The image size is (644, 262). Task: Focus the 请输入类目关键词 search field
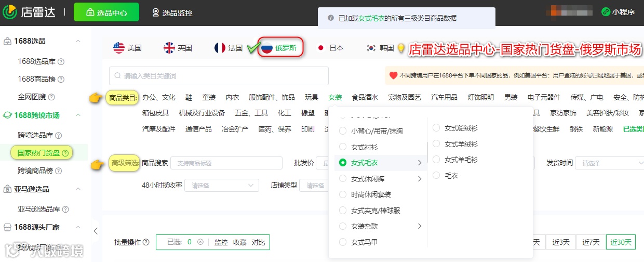(219, 76)
